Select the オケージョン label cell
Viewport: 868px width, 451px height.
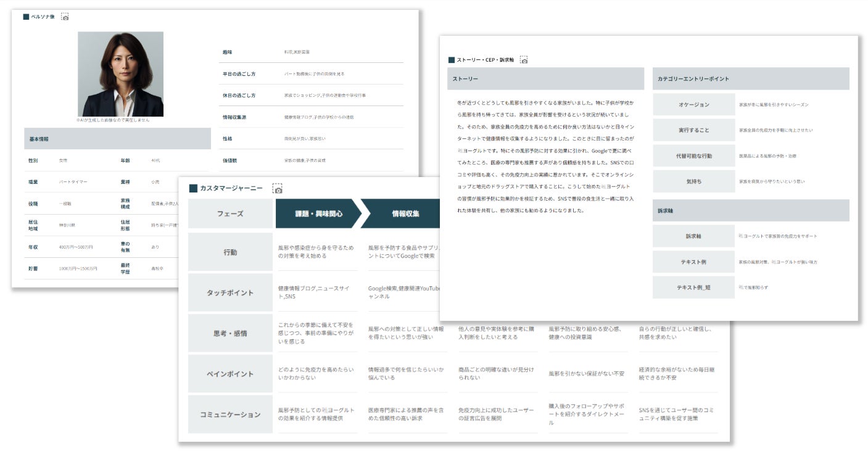tap(694, 105)
